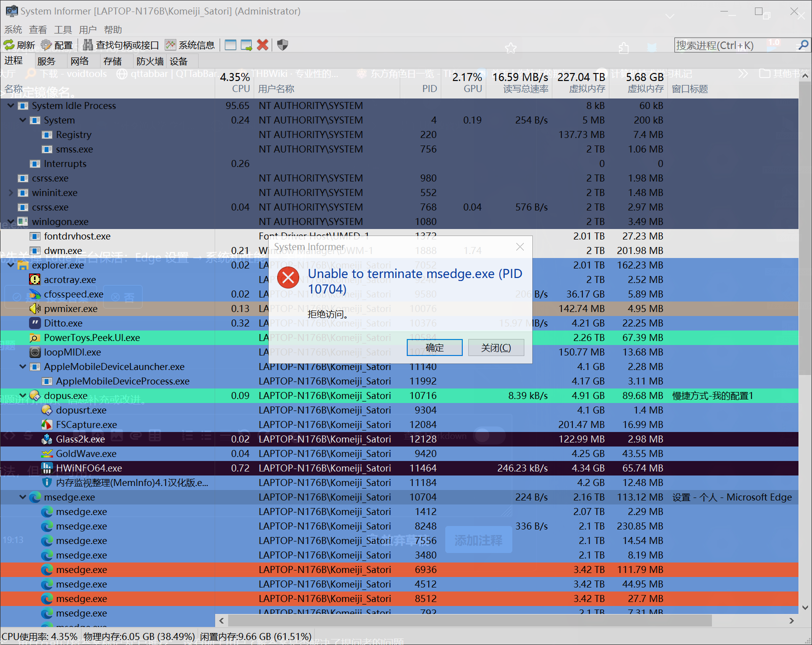This screenshot has height=645, width=812.
Task: Switch to the 服务 tab
Action: click(x=46, y=61)
